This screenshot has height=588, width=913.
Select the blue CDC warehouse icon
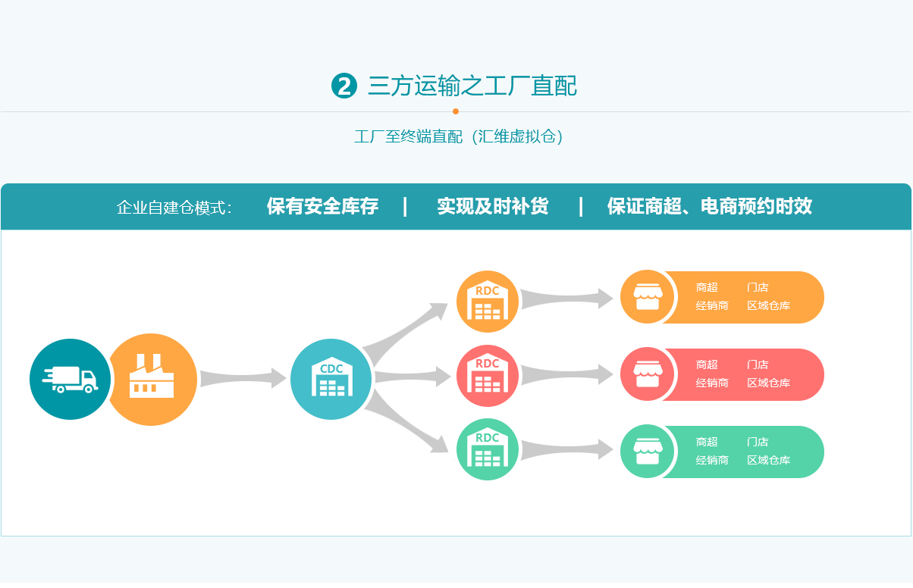pyautogui.click(x=331, y=379)
